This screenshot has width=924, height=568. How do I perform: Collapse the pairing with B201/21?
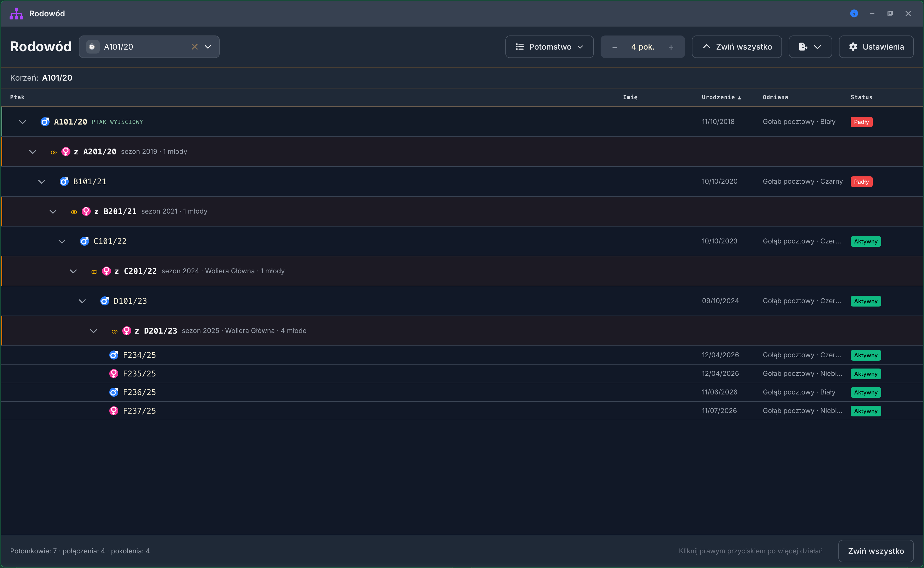pyautogui.click(x=53, y=212)
